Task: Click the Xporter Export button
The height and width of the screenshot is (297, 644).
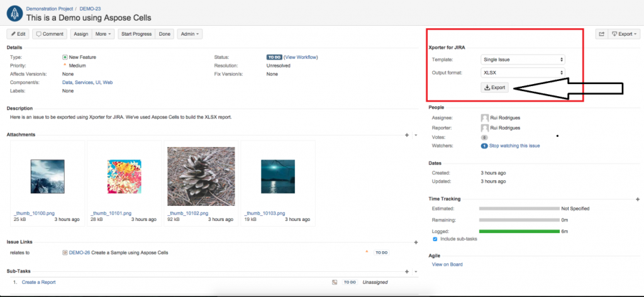Action: pyautogui.click(x=495, y=88)
